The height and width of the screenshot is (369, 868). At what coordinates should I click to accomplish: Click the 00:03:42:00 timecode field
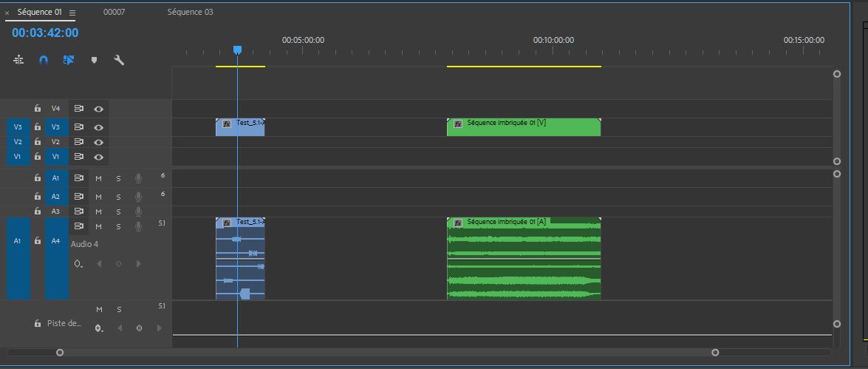45,33
